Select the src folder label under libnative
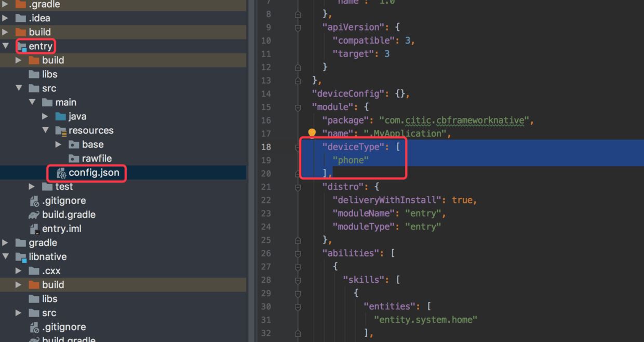Viewport: 644px width, 342px height. 49,312
